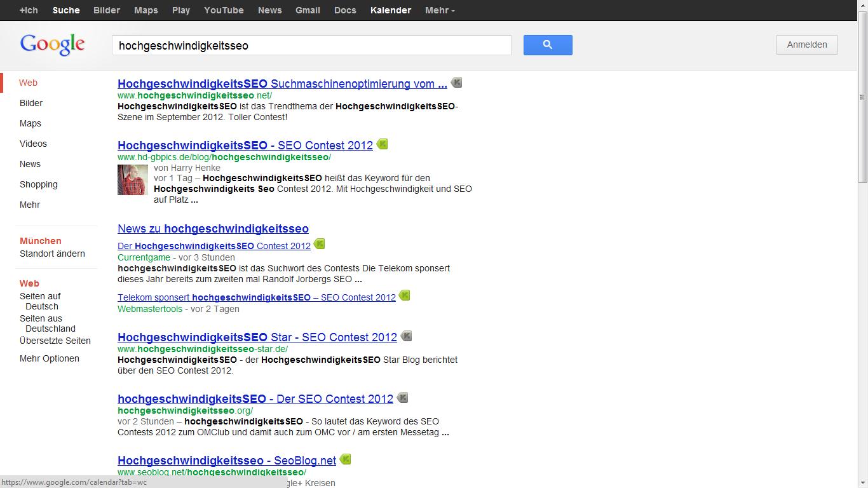Select News in the left sidebar
Screen dimensions: 868x488
point(30,164)
